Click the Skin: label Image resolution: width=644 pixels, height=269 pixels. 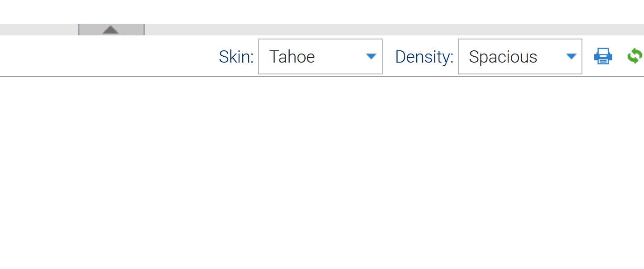tap(236, 57)
